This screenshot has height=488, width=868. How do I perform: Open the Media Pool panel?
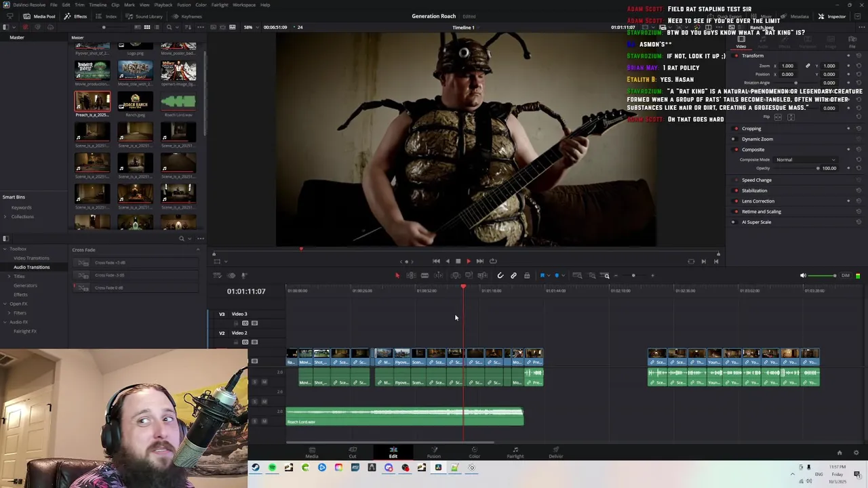[x=39, y=16]
